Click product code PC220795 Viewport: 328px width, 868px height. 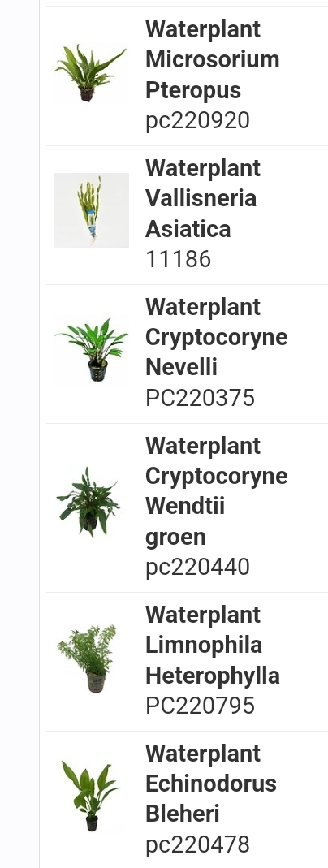[x=200, y=706]
